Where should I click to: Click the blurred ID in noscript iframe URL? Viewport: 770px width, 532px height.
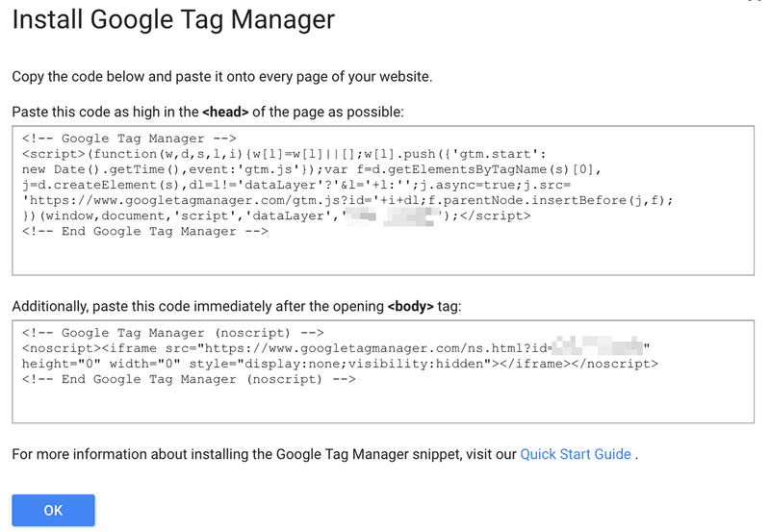point(597,346)
